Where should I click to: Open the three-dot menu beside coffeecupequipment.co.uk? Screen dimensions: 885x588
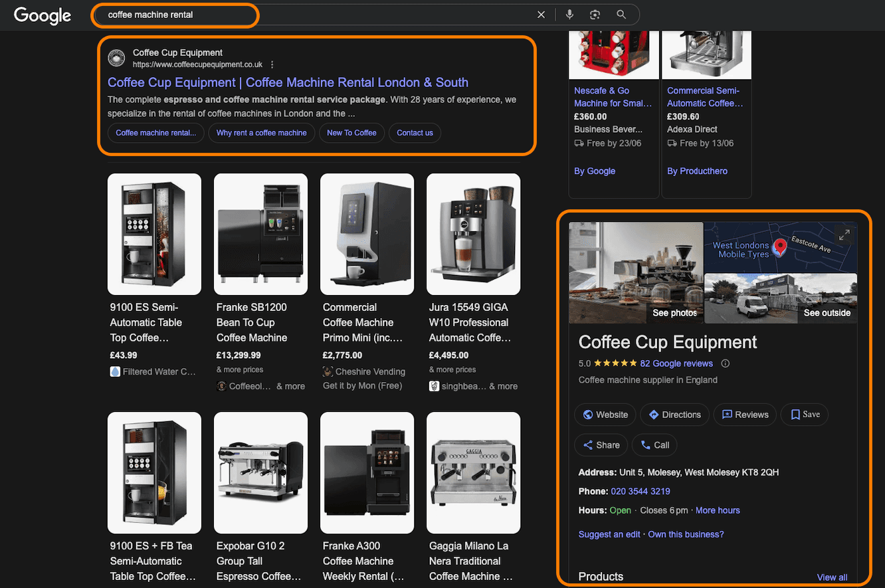[272, 64]
